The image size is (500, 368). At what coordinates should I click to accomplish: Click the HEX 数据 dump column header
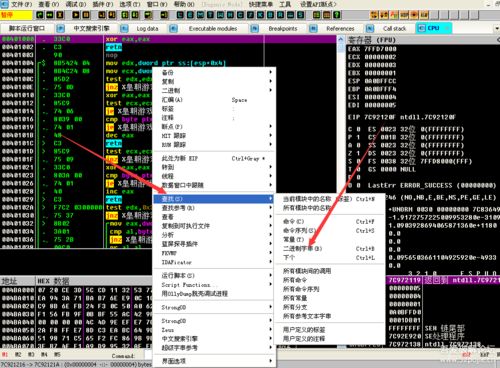[x=93, y=281]
